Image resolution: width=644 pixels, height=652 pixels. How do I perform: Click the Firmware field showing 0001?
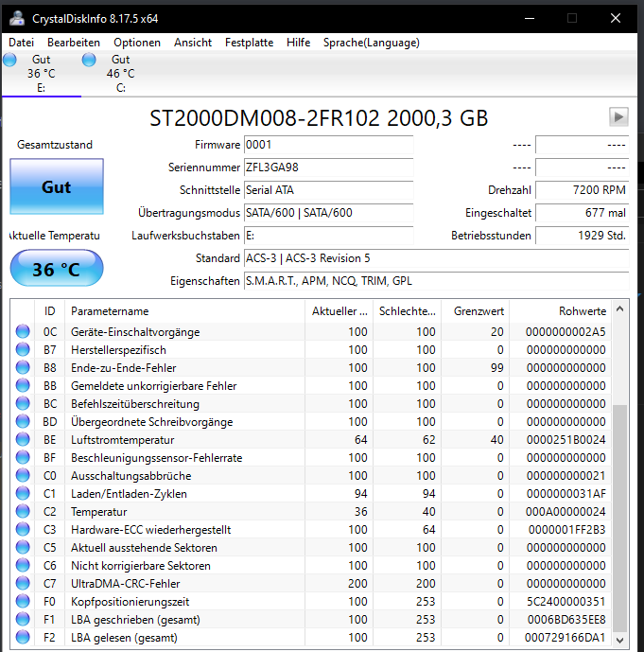tap(329, 145)
